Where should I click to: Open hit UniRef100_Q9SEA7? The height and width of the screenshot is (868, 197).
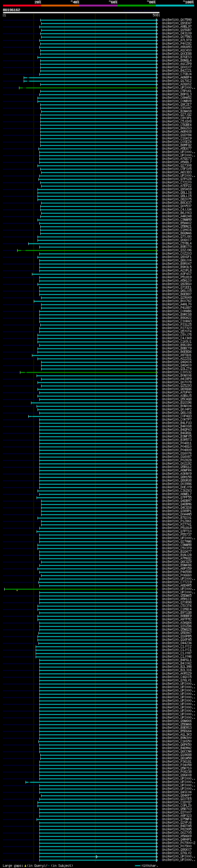click(177, 23)
